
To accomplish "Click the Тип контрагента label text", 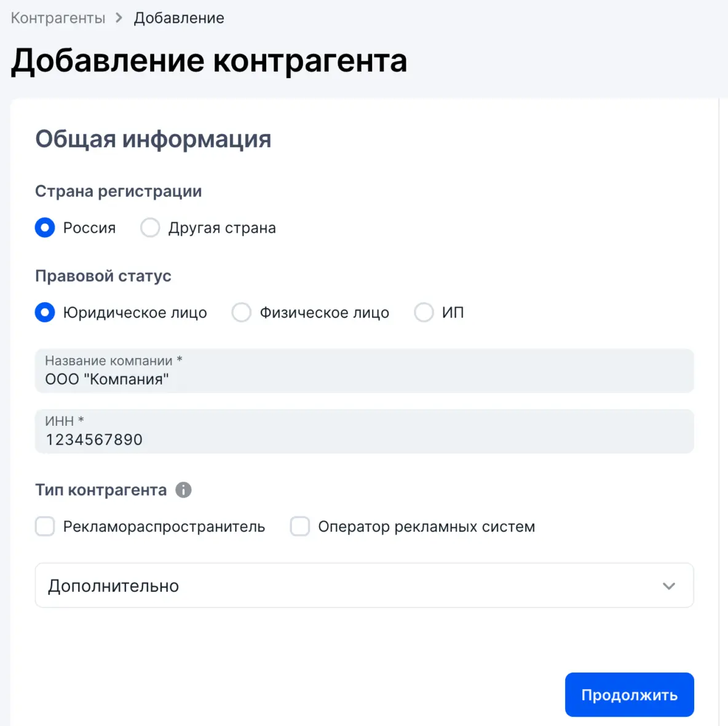I will point(101,490).
